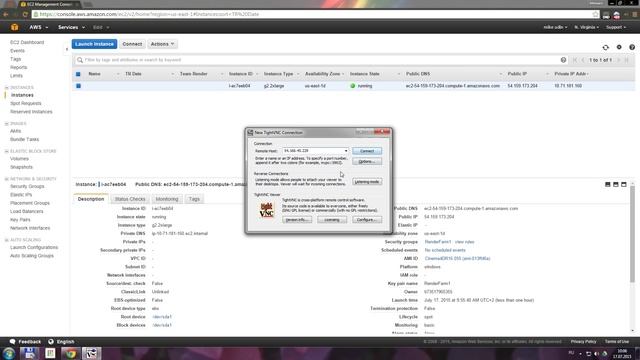Open the Terms of Use footer link

(617, 342)
